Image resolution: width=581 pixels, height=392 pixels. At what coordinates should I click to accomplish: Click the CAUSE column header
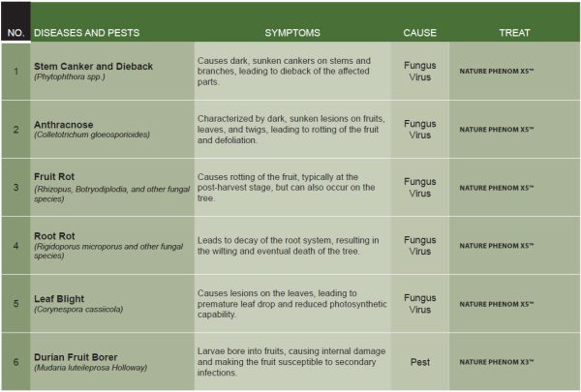(419, 32)
